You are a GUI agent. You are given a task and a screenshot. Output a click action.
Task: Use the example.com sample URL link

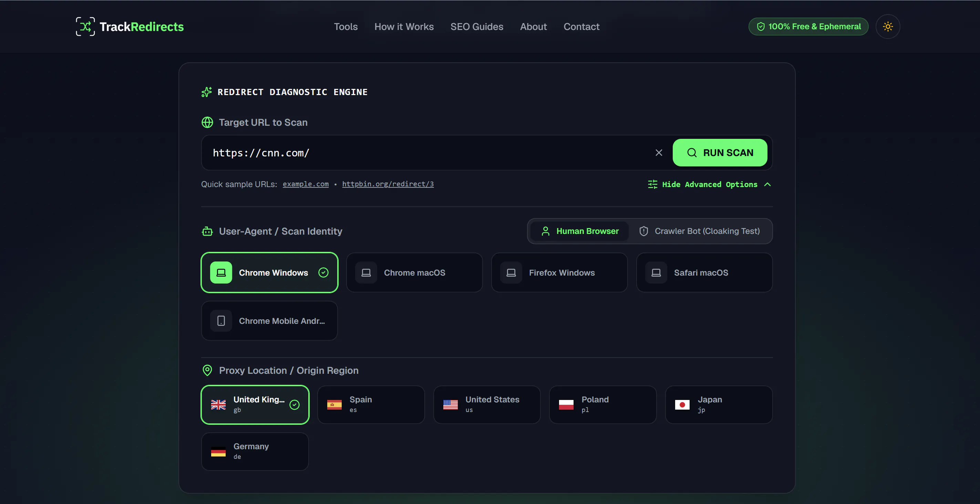306,184
